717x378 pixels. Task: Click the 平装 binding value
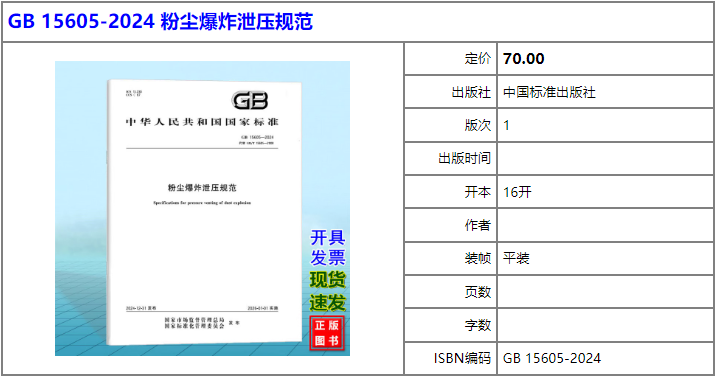point(516,258)
